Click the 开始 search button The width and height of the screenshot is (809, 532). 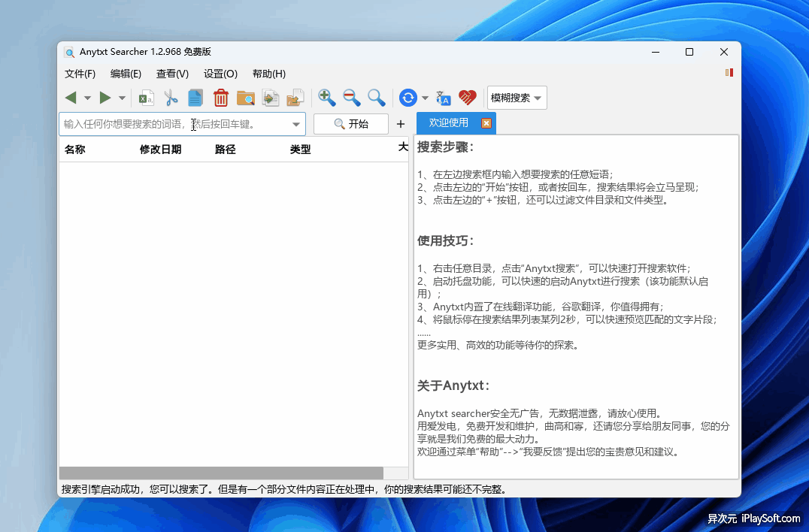click(351, 124)
